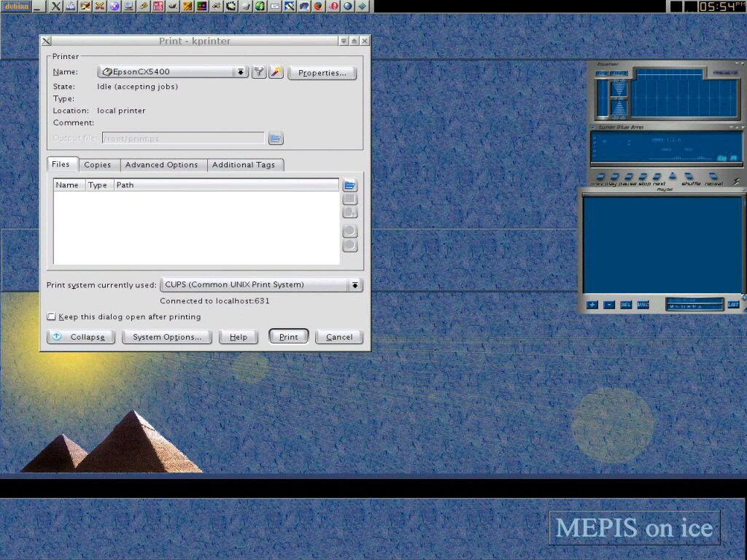Viewport: 747px width, 560px height.
Task: Toggle repeat in the XMMS player
Action: pos(713,176)
